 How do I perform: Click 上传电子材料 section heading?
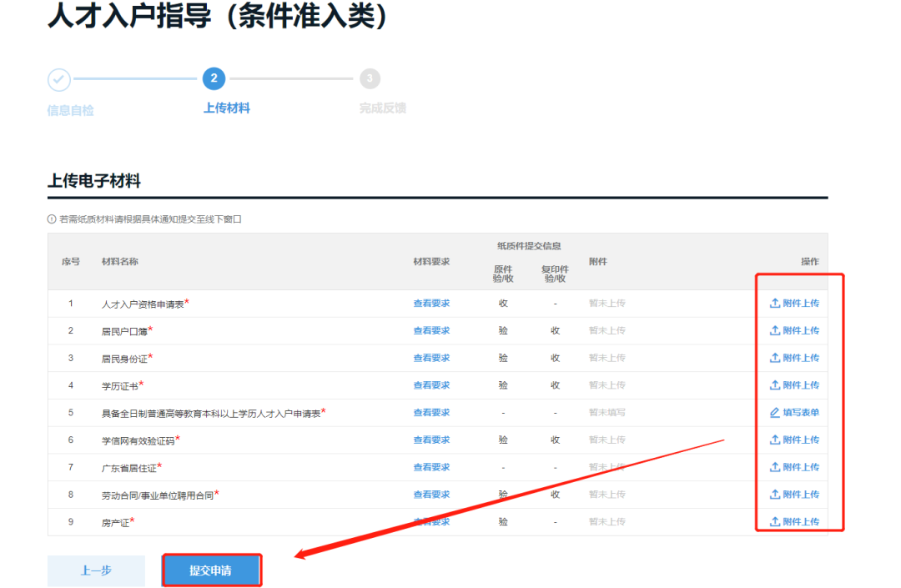tap(94, 181)
